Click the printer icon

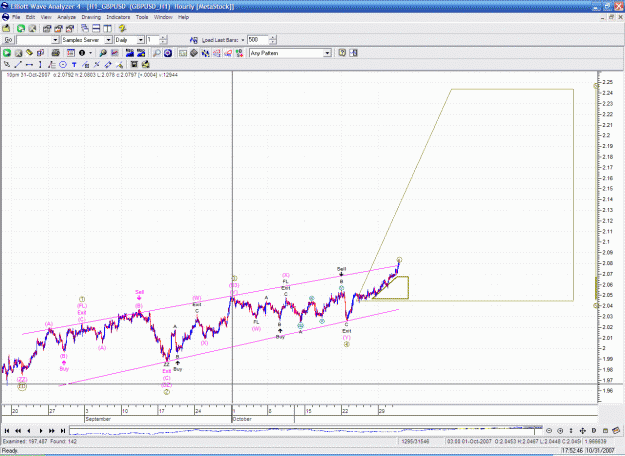(x=55, y=53)
